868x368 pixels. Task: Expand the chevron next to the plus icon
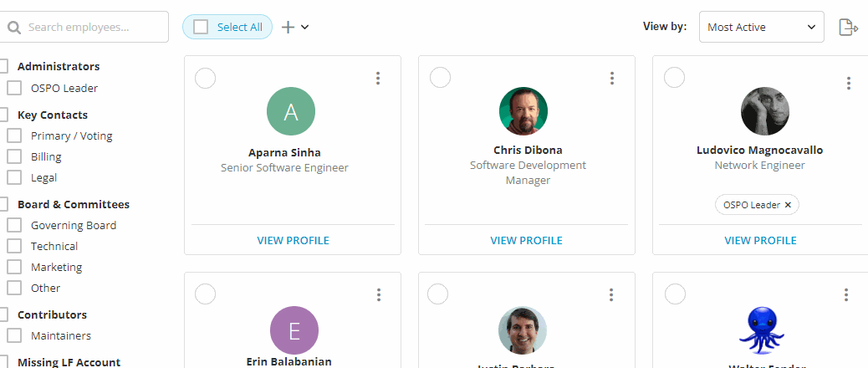[x=305, y=27]
